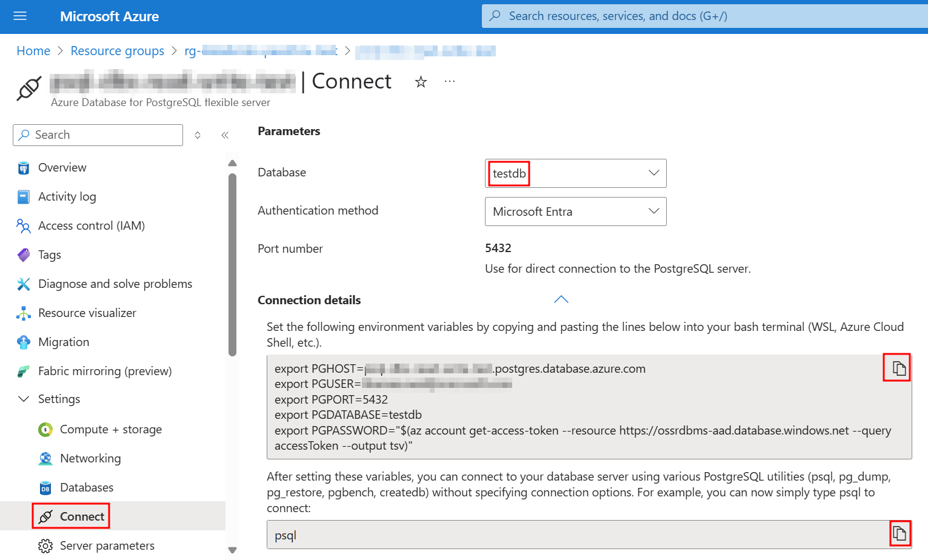Click the Fabric mirroring icon
The width and height of the screenshot is (928, 560).
pos(24,372)
